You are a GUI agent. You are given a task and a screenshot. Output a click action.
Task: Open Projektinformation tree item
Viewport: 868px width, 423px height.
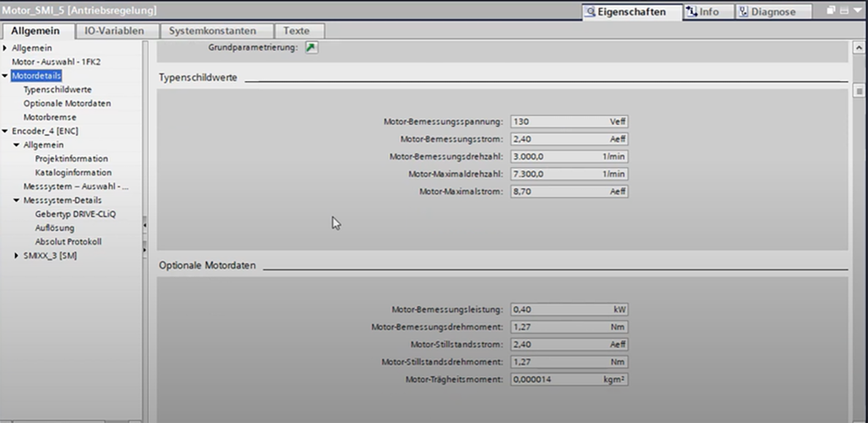tap(72, 159)
